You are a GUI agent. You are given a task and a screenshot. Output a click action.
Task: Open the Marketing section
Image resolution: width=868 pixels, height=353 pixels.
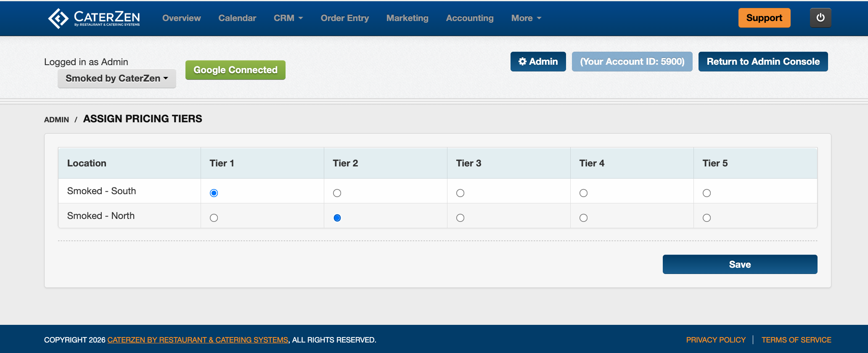point(408,18)
